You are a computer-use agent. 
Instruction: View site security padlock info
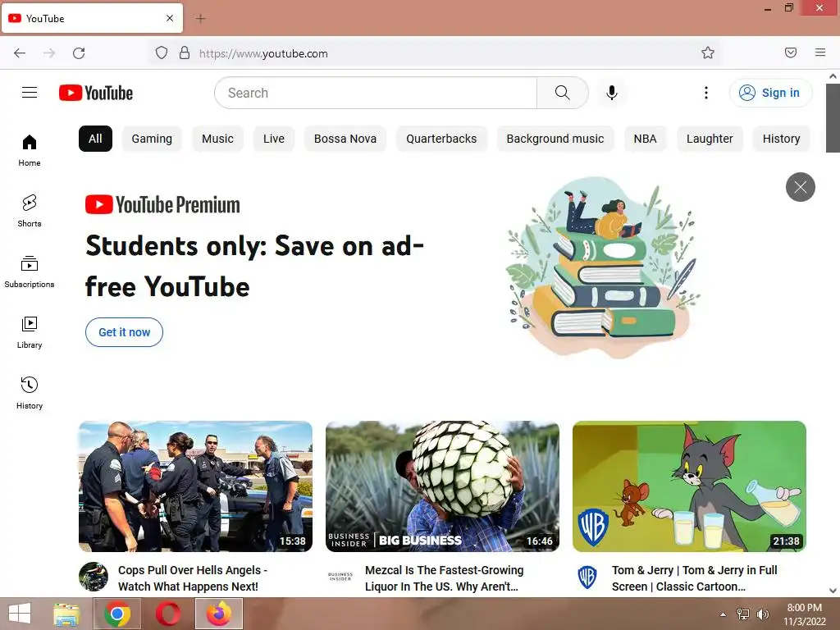(185, 52)
